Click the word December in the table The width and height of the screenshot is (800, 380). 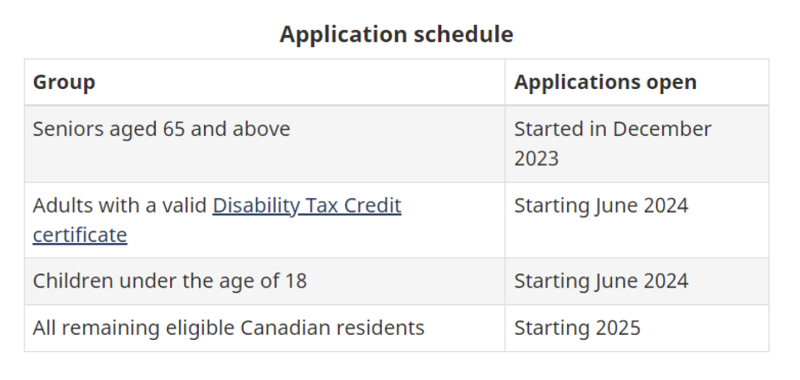pyautogui.click(x=662, y=129)
